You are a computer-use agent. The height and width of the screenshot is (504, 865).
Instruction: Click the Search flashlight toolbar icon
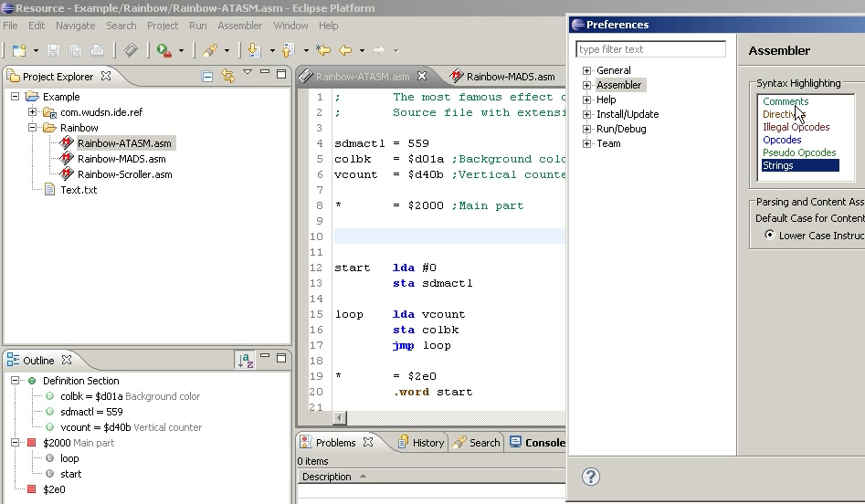coord(210,51)
